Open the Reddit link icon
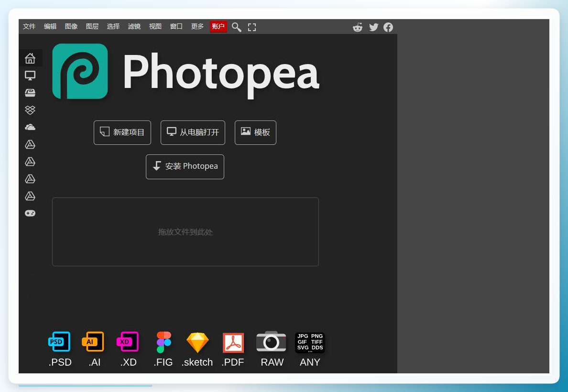 [358, 27]
